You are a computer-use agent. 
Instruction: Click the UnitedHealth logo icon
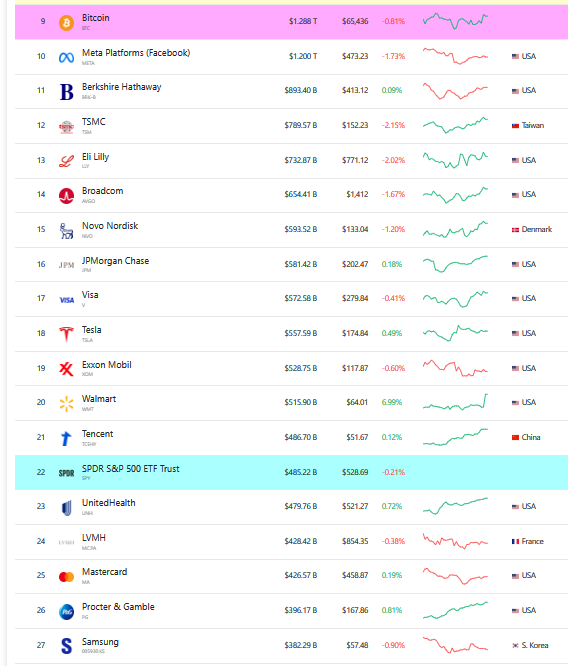(x=66, y=508)
